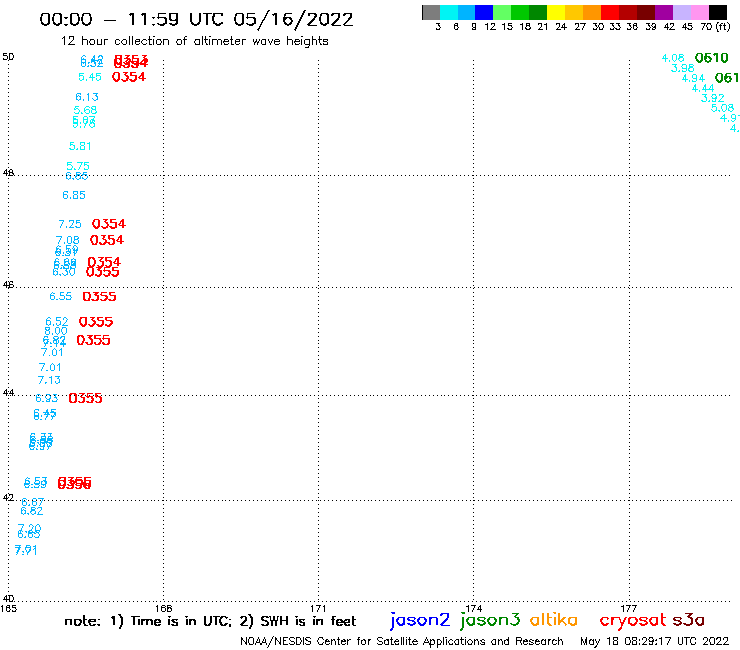Click the 0354 time beside value 7.25
740x650 pixels.
click(x=109, y=224)
